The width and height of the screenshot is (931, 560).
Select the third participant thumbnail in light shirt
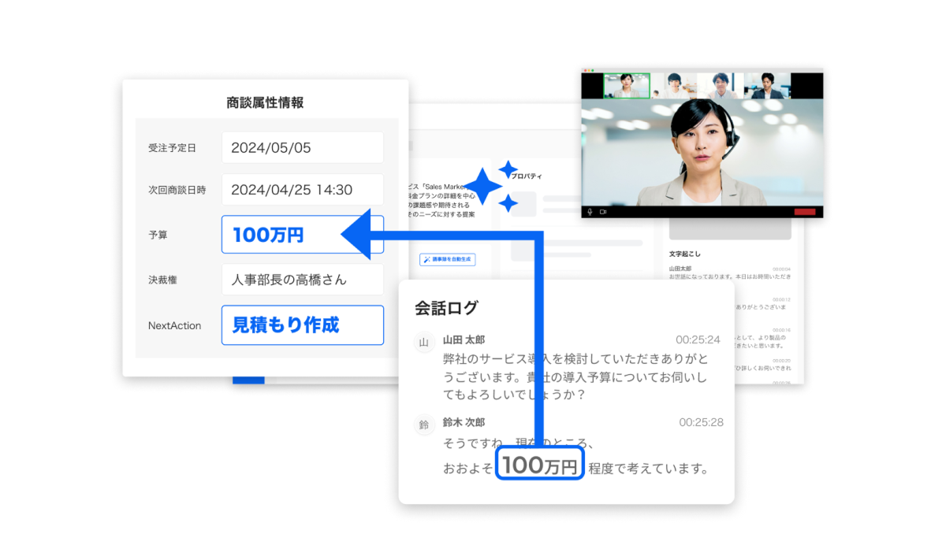pos(721,86)
